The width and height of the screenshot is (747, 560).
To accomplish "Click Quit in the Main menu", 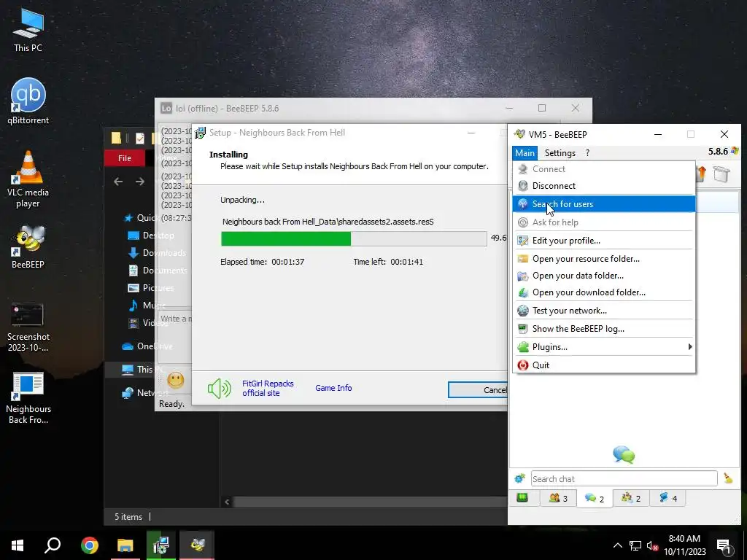I will click(x=603, y=365).
